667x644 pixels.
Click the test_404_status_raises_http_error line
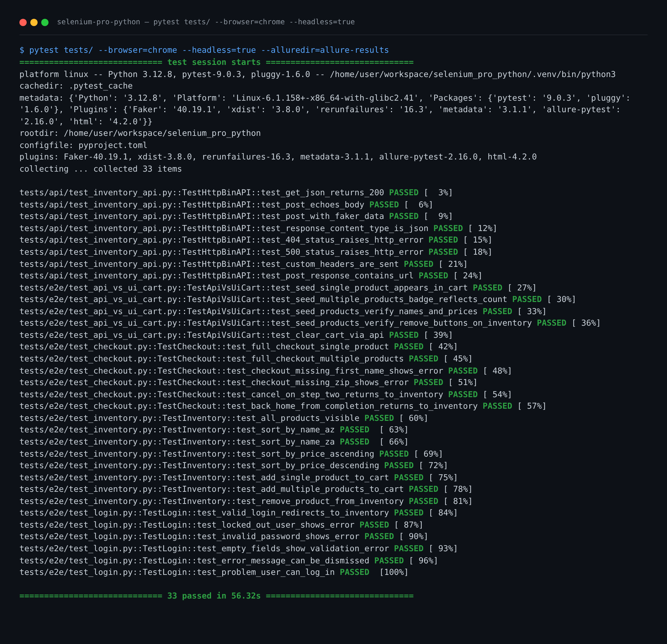click(256, 240)
